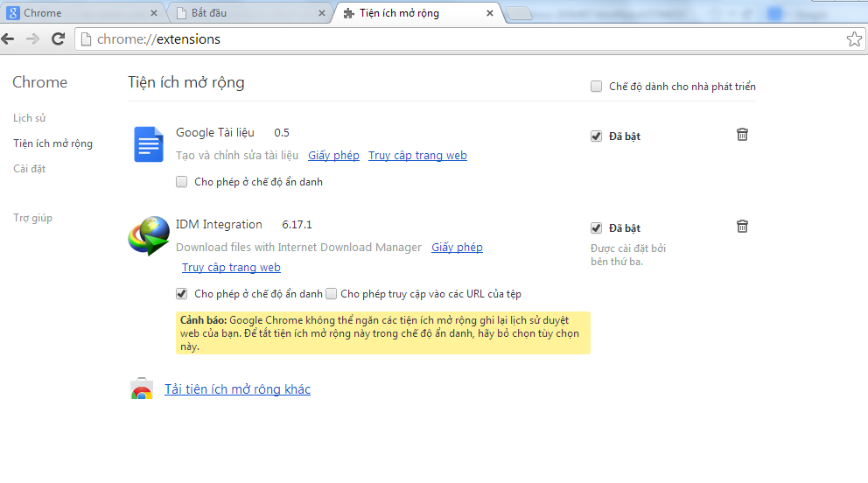The image size is (868, 483).
Task: Disable IDM Integration via Đã bật checkbox
Action: coord(596,228)
